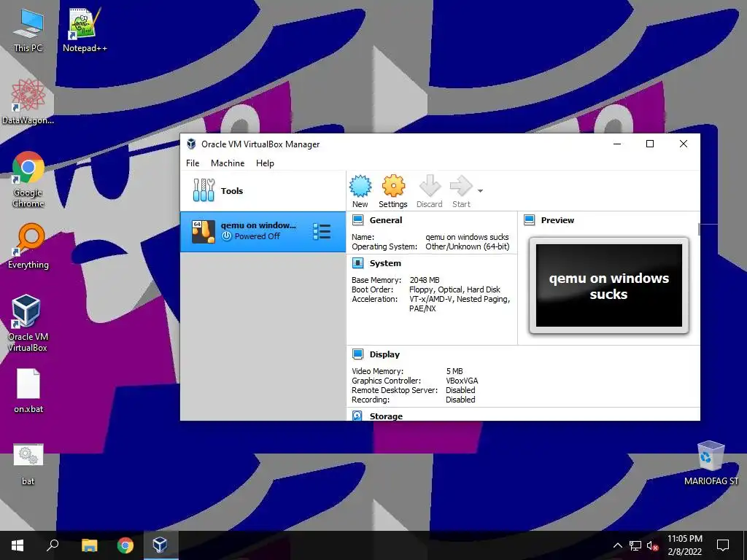Click the muted volume tray icon
747x560 pixels.
click(x=652, y=545)
